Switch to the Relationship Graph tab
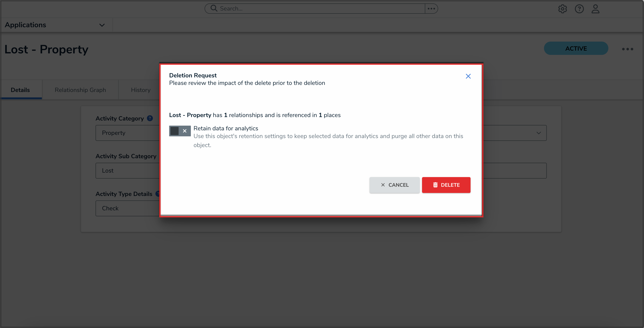 (x=80, y=90)
